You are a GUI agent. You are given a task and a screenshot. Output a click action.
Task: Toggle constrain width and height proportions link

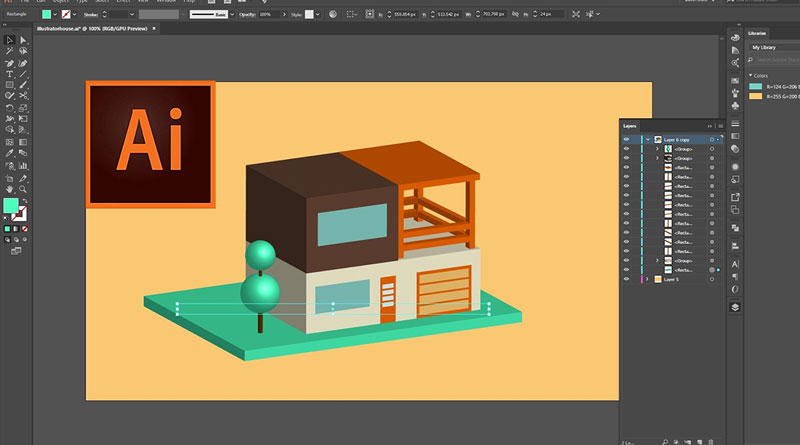point(517,15)
